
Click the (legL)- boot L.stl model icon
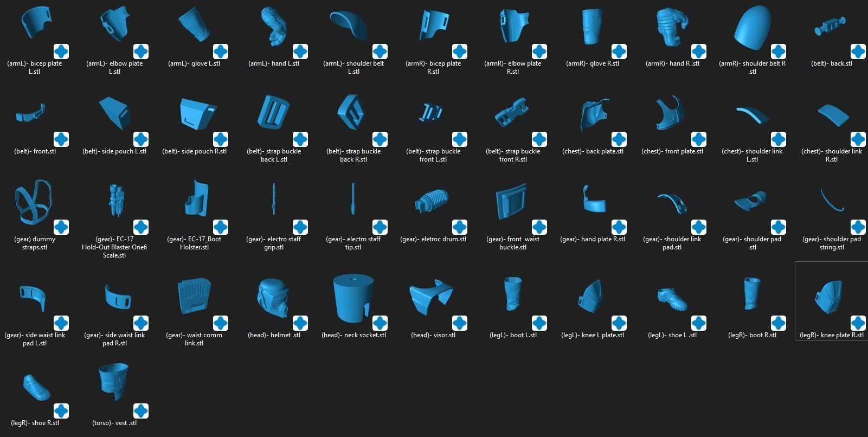512,294
